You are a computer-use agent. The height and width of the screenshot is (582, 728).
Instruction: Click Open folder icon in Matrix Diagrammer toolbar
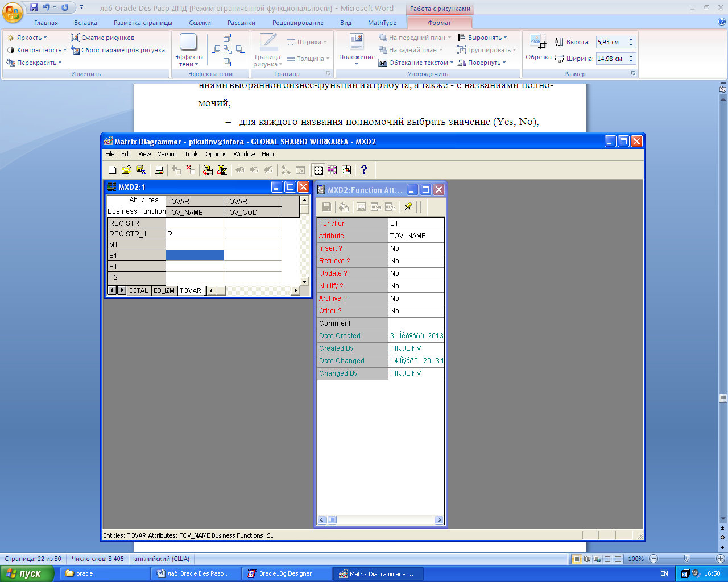tap(127, 170)
